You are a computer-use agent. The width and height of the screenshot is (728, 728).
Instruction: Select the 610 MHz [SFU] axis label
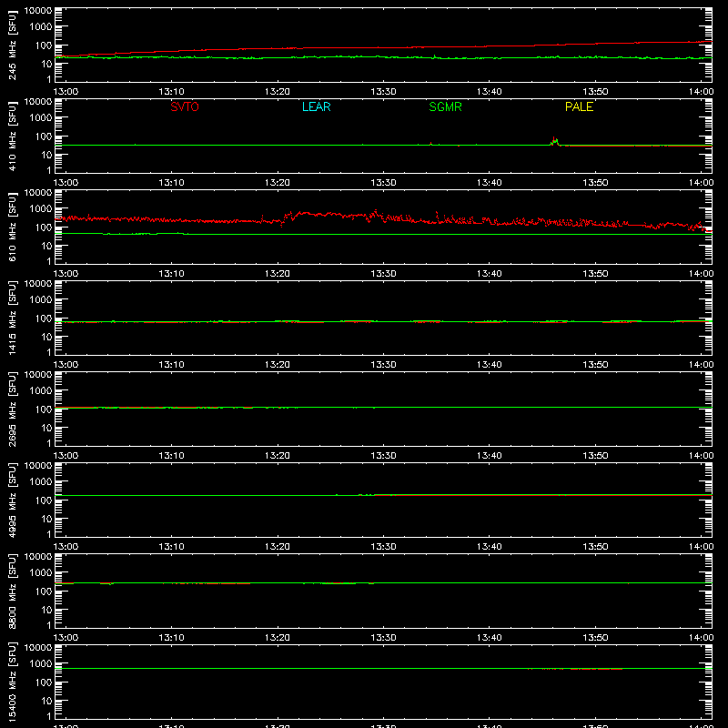(x=12, y=227)
